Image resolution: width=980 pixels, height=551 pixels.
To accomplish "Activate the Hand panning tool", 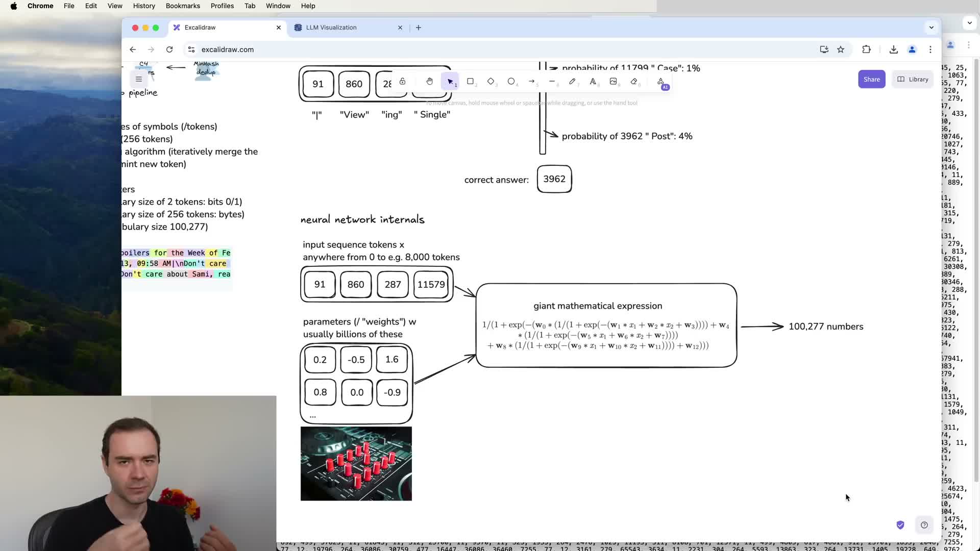I will (429, 82).
